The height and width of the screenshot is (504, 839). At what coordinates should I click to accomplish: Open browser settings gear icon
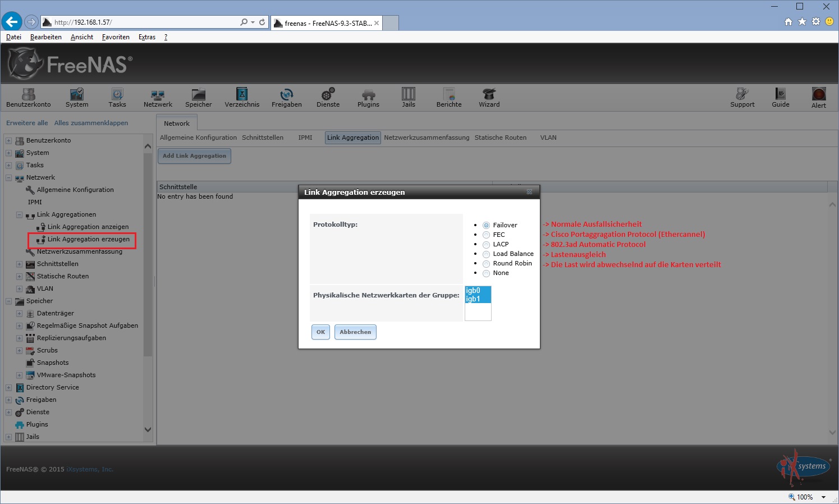pyautogui.click(x=816, y=22)
